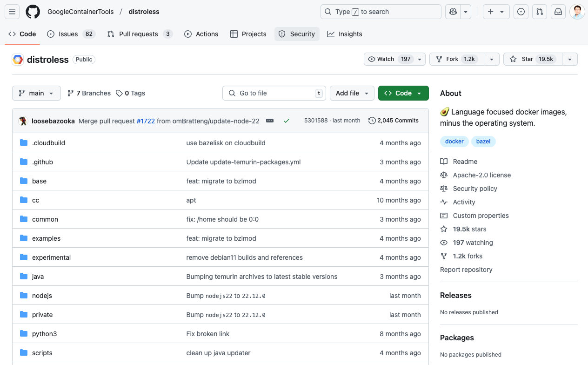
Task: Click the folder icon next to base
Action: (x=24, y=181)
